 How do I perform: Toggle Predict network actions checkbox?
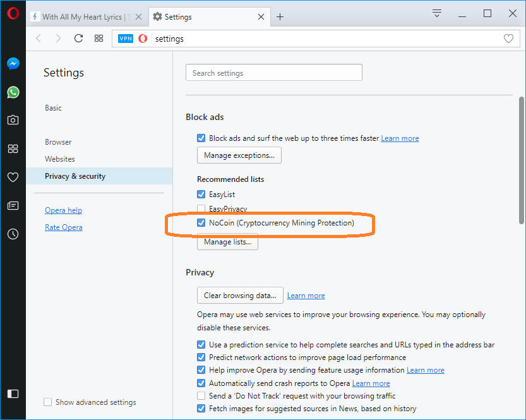(x=201, y=357)
